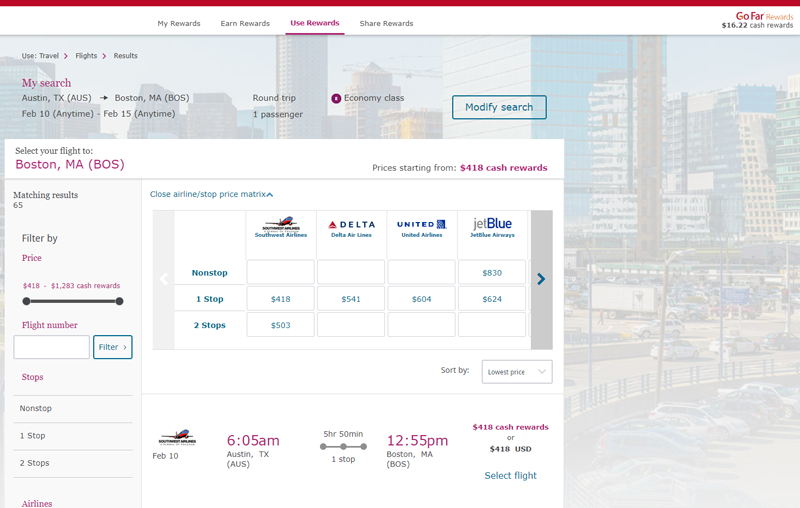Click Southwest logo in first flight result
This screenshot has height=508, width=800.
[x=177, y=437]
